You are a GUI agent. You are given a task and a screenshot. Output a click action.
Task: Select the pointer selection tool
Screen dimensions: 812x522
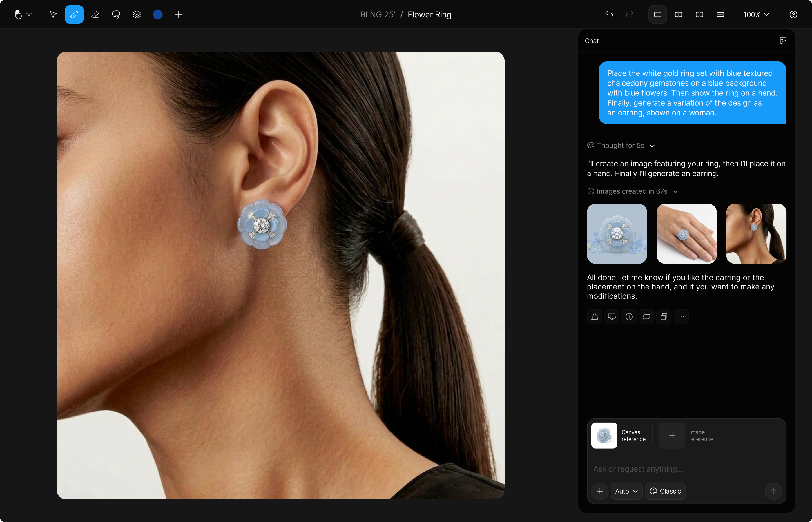[x=53, y=14]
